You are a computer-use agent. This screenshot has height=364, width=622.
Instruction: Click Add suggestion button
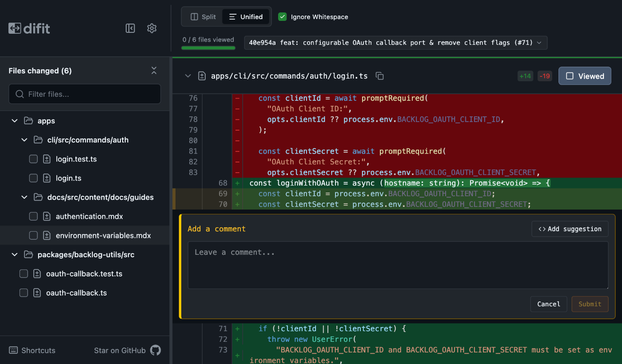click(570, 229)
